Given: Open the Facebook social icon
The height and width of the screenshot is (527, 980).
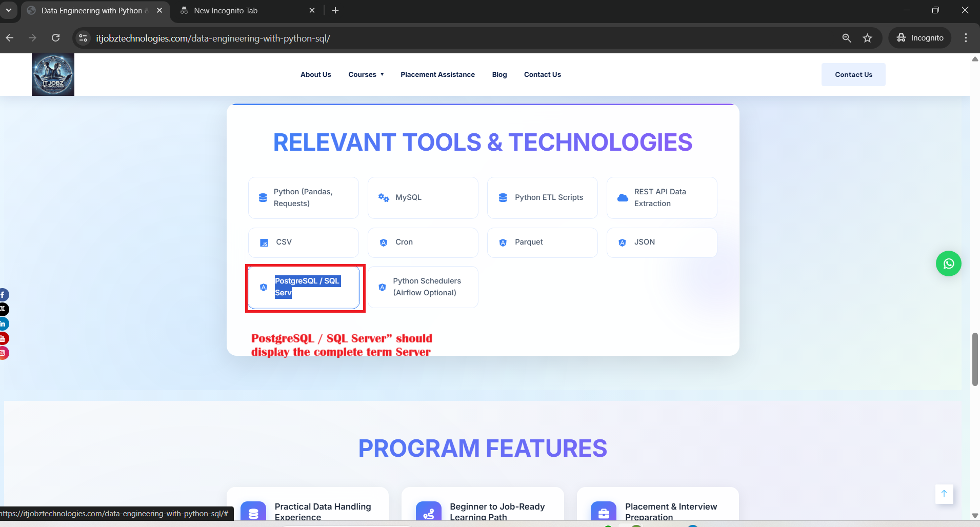Looking at the screenshot, I should (3, 295).
